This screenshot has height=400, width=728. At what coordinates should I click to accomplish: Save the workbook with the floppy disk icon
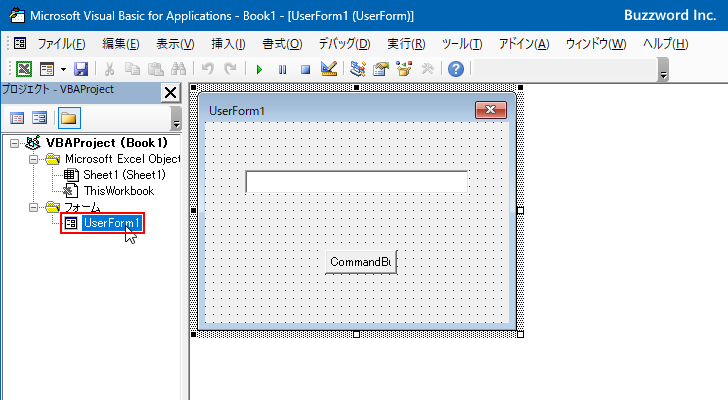click(81, 69)
